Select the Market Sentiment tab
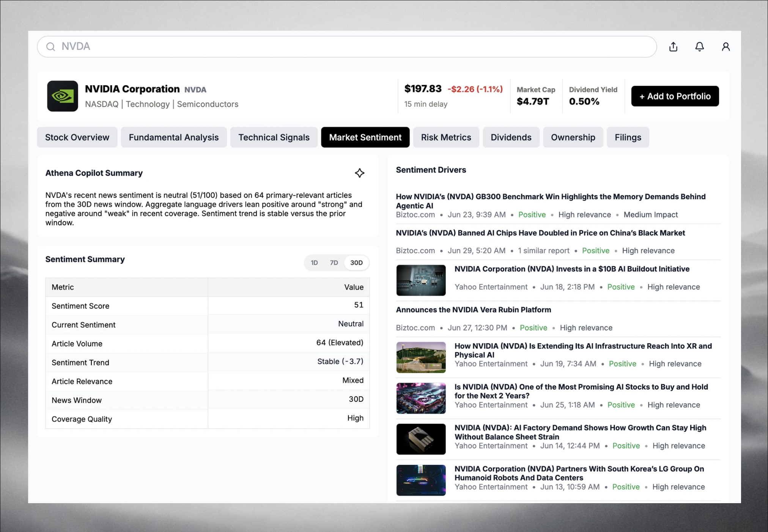Viewport: 768px width, 532px height. 365,137
